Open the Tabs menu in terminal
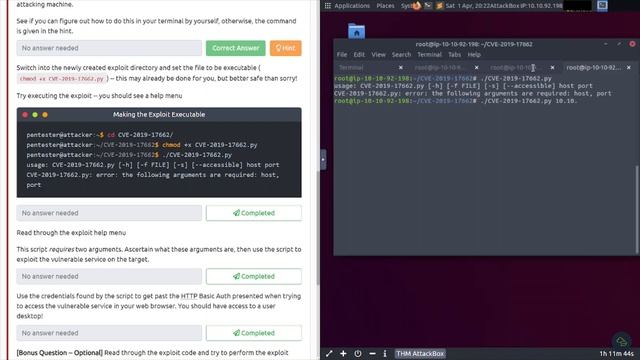640x360 pixels. (x=454, y=55)
